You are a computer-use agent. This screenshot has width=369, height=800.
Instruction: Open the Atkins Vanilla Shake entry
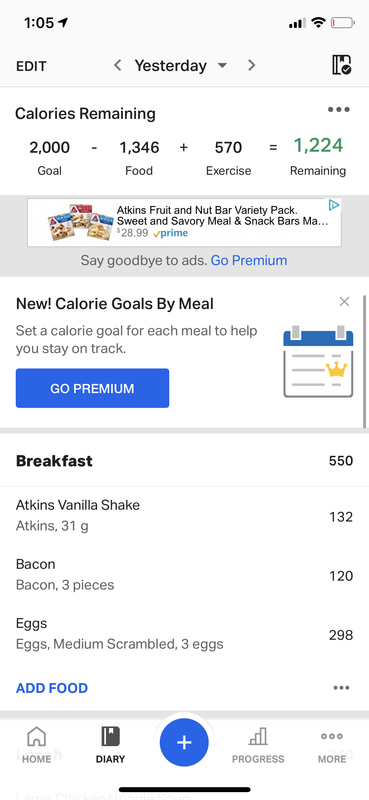(184, 516)
